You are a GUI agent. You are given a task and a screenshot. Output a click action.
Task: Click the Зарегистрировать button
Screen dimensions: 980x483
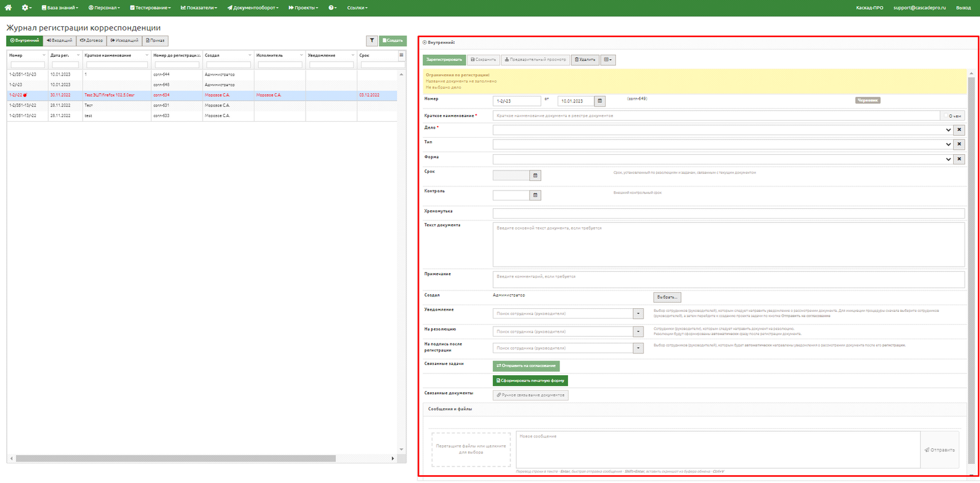click(x=444, y=60)
